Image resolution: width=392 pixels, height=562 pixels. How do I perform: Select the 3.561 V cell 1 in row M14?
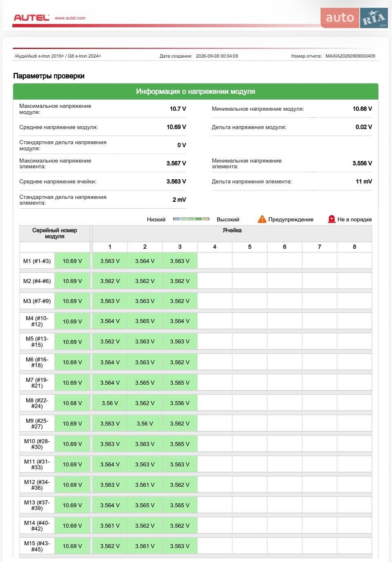pos(110,526)
